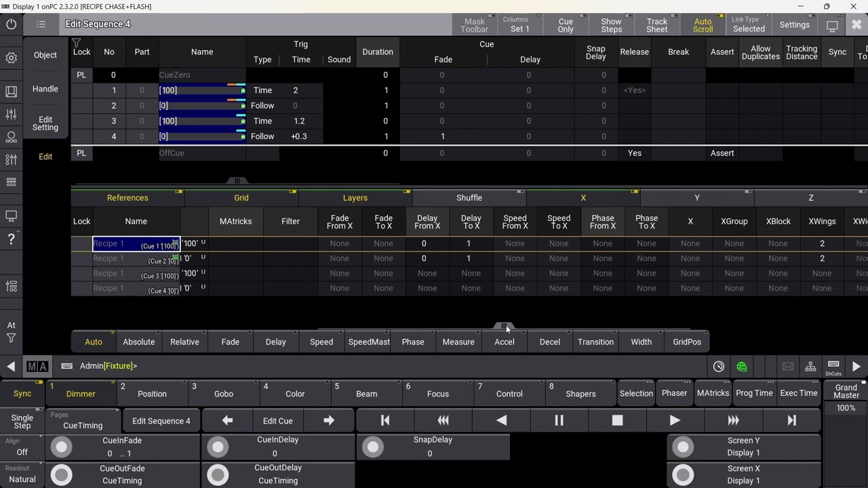Viewport: 868px width, 488px height.
Task: Click the MA logo button by command line
Action: 37,366
